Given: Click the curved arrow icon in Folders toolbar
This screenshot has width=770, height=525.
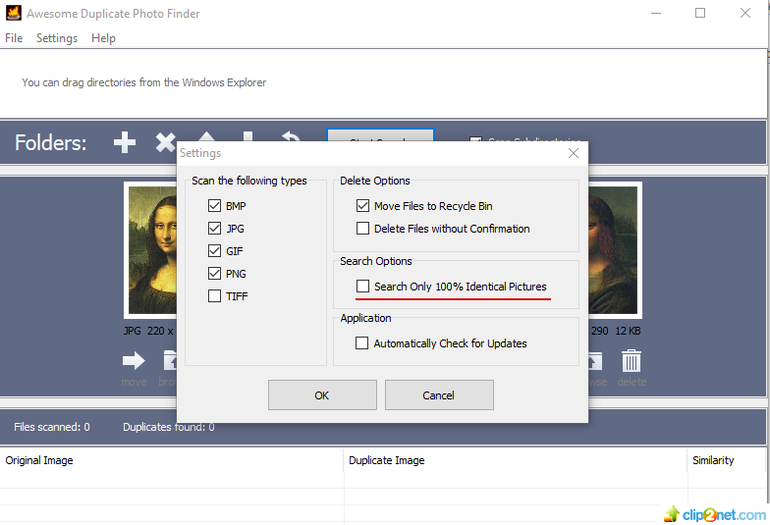Looking at the screenshot, I should [x=290, y=141].
